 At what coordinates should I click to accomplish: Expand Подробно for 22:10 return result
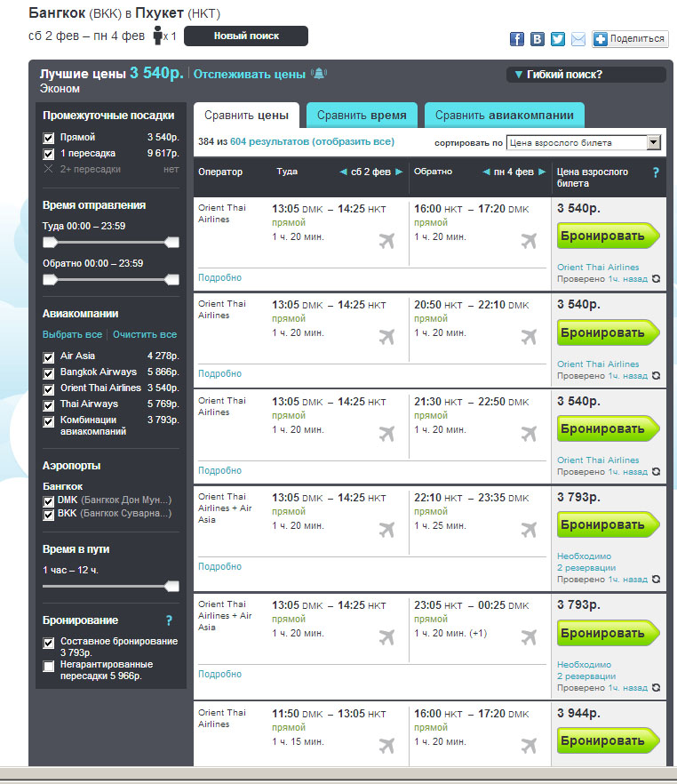click(x=219, y=566)
